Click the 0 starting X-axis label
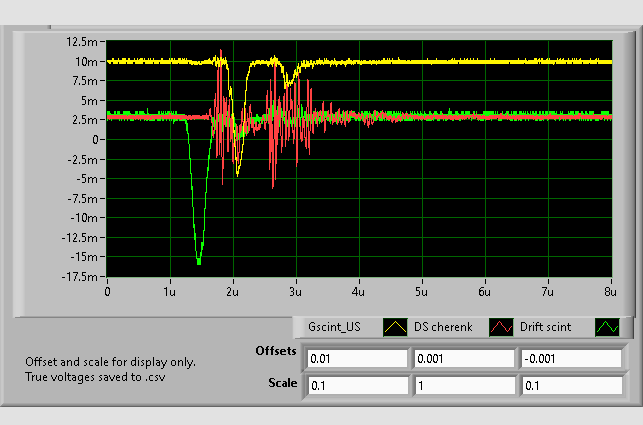Viewport: 643px width, 425px height. coord(108,291)
